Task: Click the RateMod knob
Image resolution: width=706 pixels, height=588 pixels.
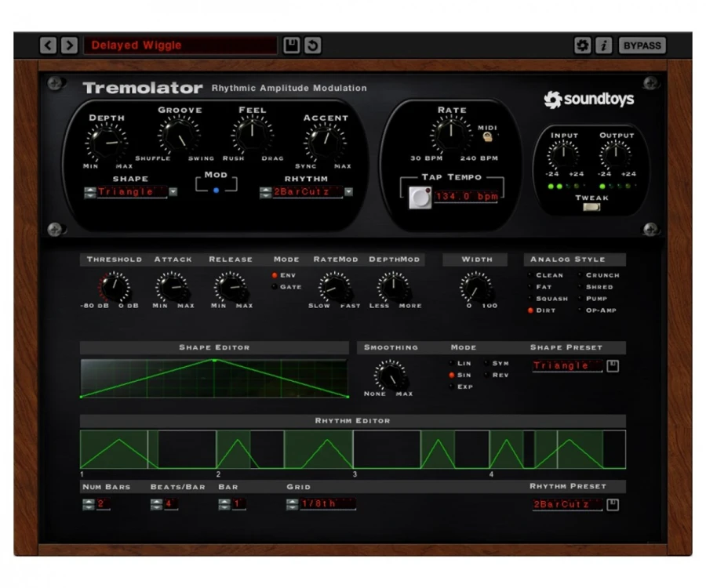Action: pyautogui.click(x=334, y=287)
